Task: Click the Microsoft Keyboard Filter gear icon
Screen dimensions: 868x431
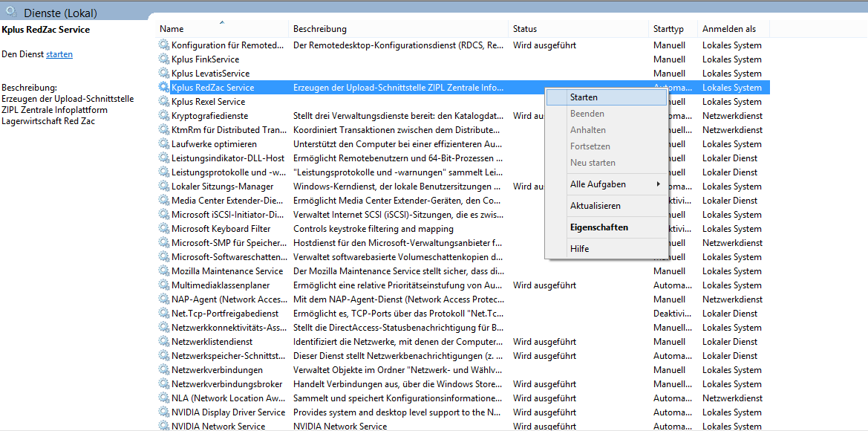Action: coord(164,229)
